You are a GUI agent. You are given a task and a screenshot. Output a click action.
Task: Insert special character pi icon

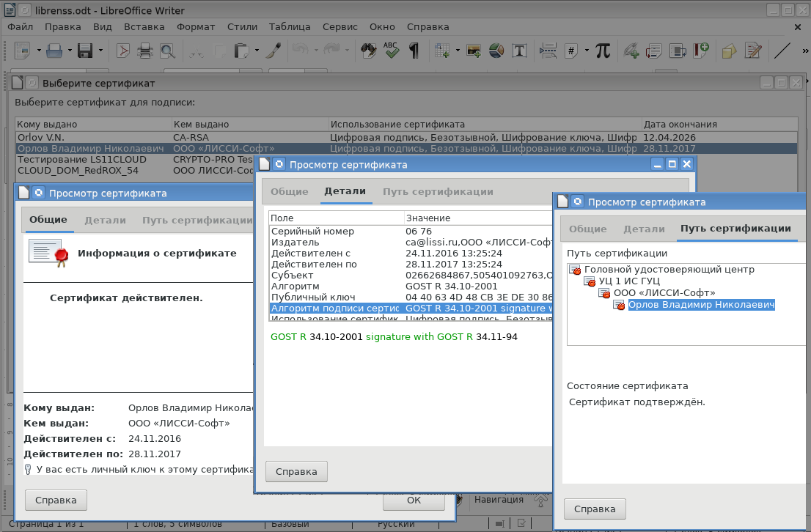coord(603,51)
